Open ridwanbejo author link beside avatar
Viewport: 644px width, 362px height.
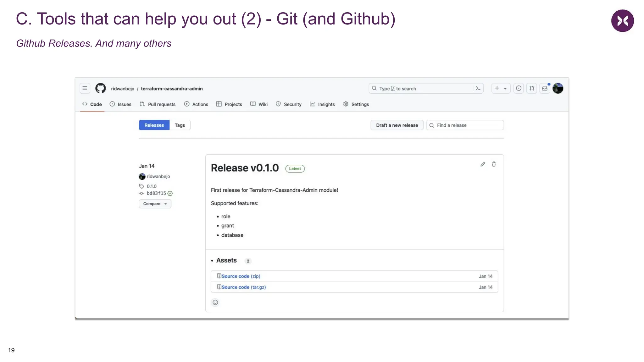tap(158, 177)
